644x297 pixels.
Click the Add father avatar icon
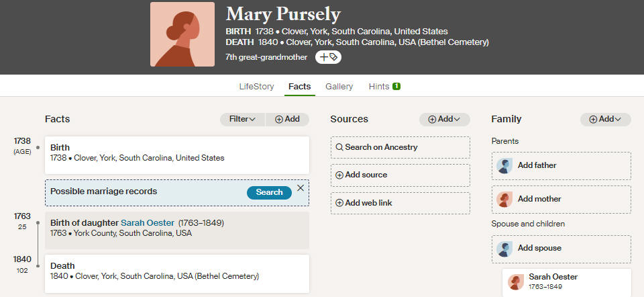(504, 165)
